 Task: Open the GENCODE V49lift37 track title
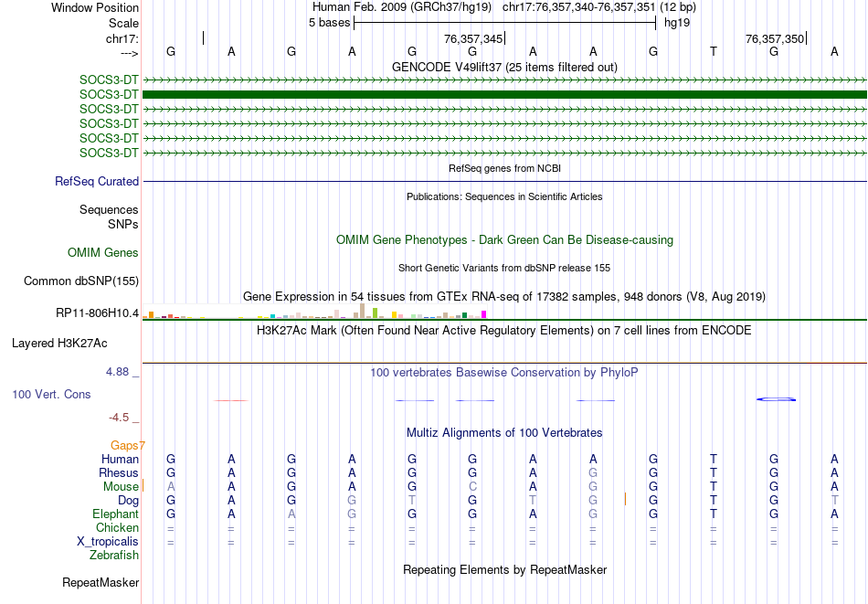(x=504, y=67)
